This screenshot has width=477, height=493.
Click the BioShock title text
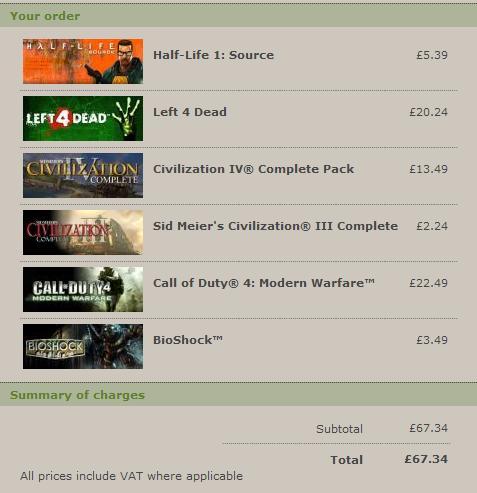tap(188, 340)
